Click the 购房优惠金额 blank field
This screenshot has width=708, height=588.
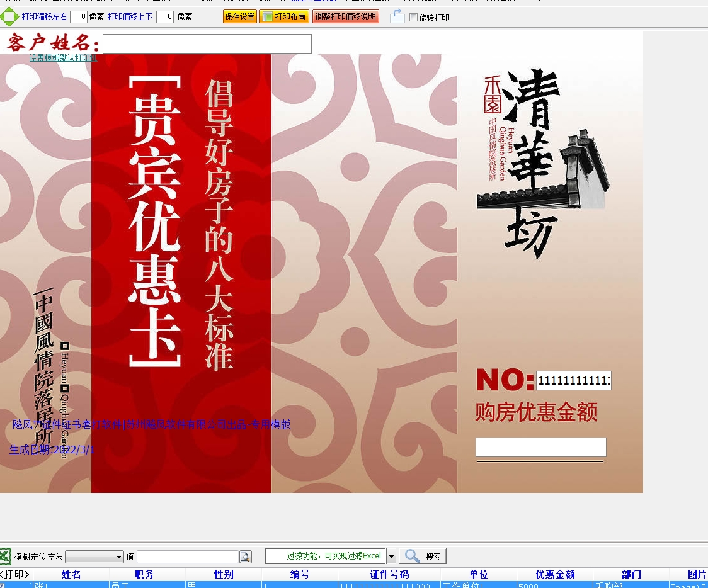[x=540, y=448]
